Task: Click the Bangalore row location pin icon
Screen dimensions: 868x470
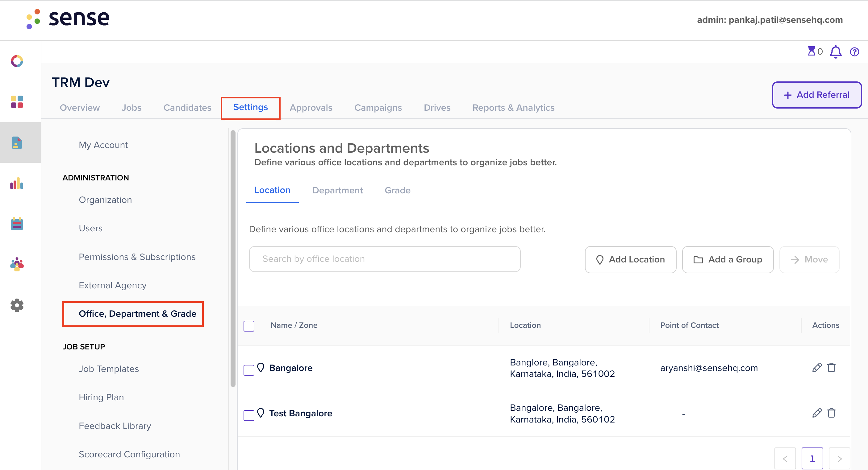Action: point(261,367)
